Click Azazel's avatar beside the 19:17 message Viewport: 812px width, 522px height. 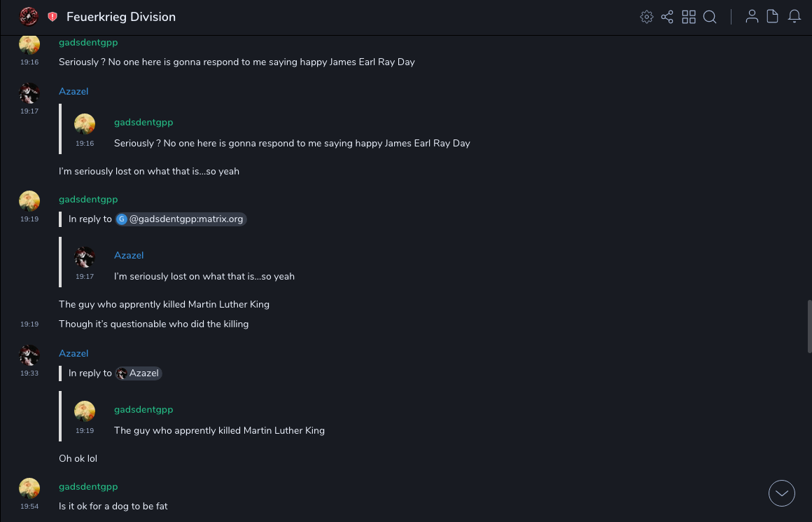point(29,93)
